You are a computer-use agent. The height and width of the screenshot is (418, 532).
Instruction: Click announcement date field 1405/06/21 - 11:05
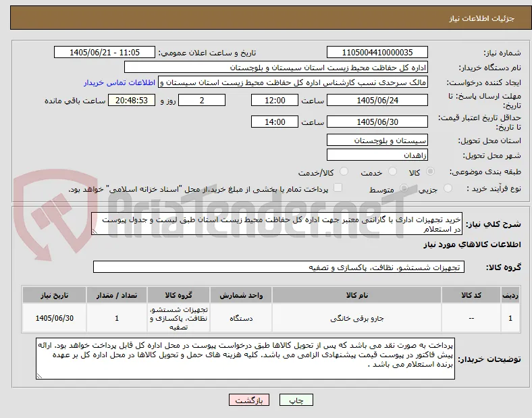coord(105,52)
